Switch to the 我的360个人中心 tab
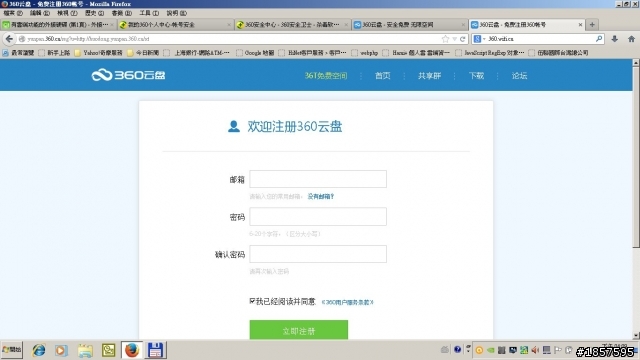The image size is (640, 360). tap(175, 25)
